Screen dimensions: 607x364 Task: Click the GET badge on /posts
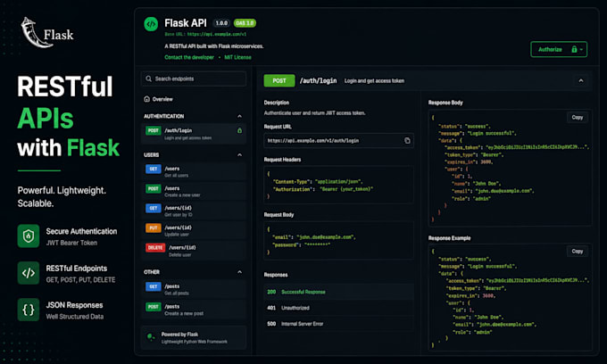click(x=154, y=286)
